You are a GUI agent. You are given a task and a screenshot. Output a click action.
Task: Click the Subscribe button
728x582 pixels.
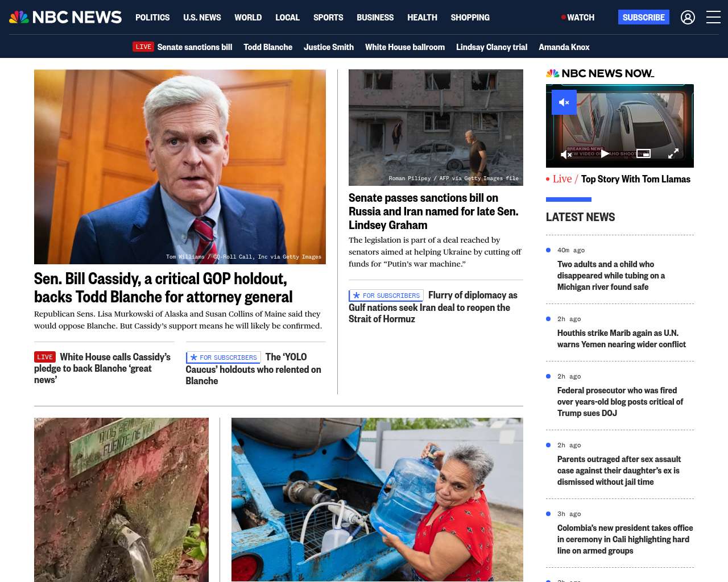coord(644,18)
